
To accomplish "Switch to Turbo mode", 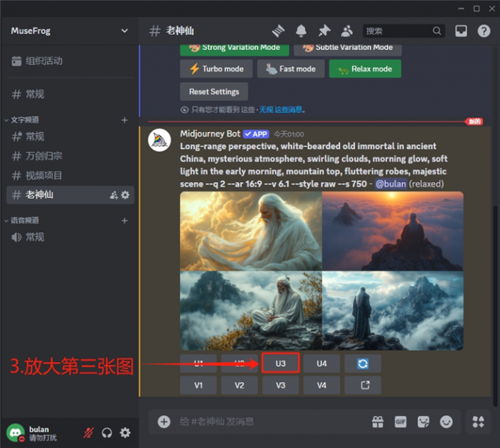I will coord(216,69).
